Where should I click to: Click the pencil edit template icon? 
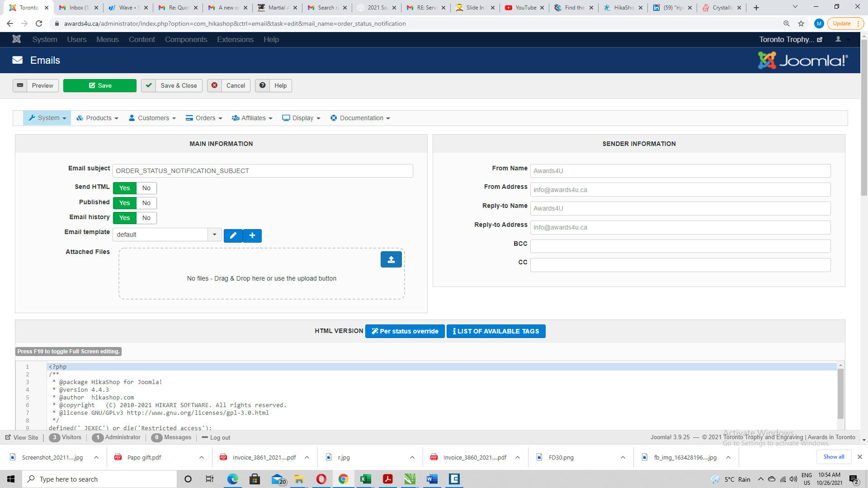click(233, 235)
